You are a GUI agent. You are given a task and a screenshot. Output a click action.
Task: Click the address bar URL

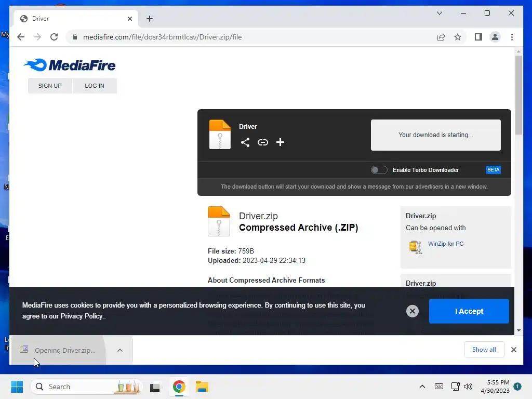(x=162, y=37)
